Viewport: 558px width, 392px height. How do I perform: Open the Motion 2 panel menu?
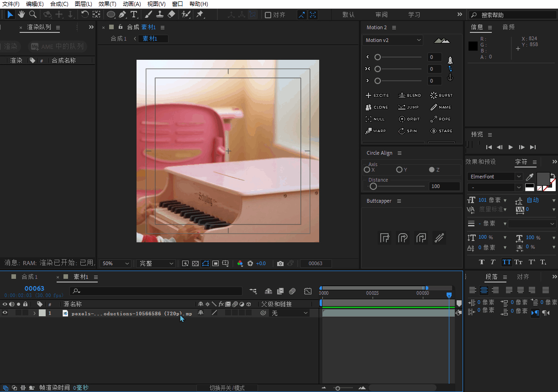click(394, 27)
